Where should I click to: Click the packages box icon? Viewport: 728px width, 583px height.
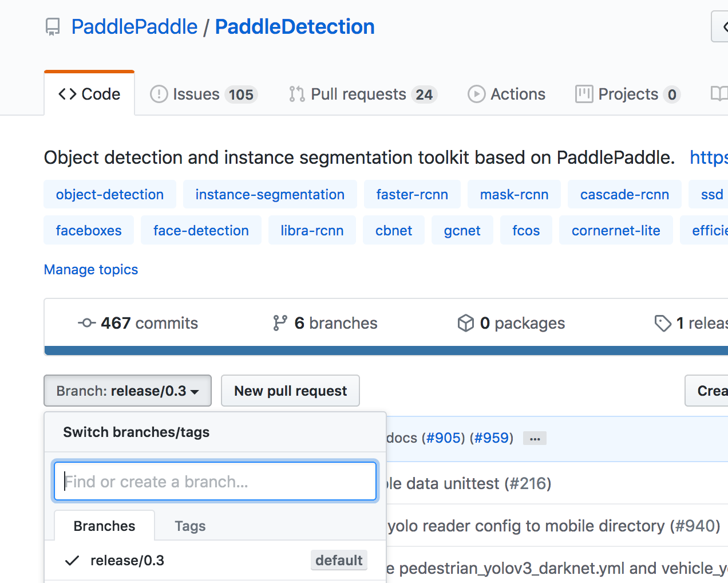point(466,322)
